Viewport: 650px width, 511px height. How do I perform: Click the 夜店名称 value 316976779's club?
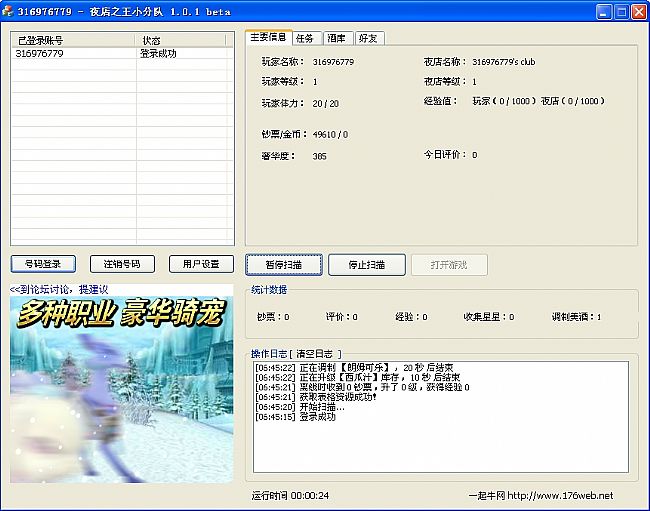point(504,62)
